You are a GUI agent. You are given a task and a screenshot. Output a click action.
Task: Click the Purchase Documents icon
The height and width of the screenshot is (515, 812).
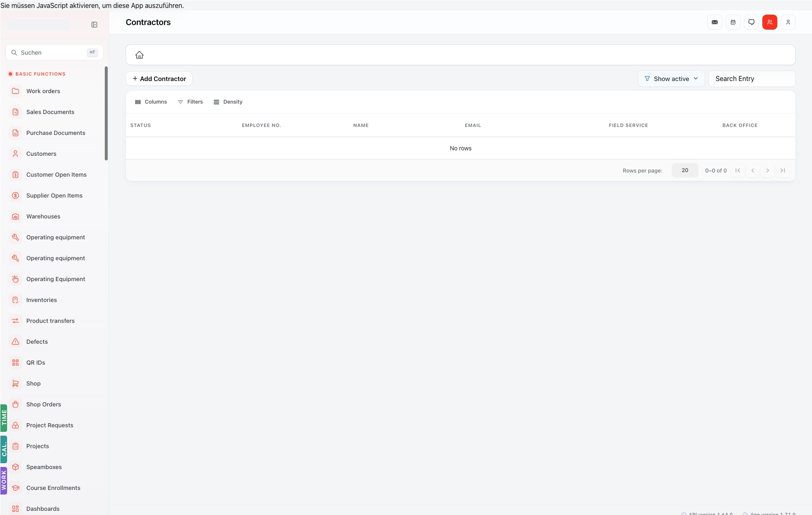[x=15, y=133]
